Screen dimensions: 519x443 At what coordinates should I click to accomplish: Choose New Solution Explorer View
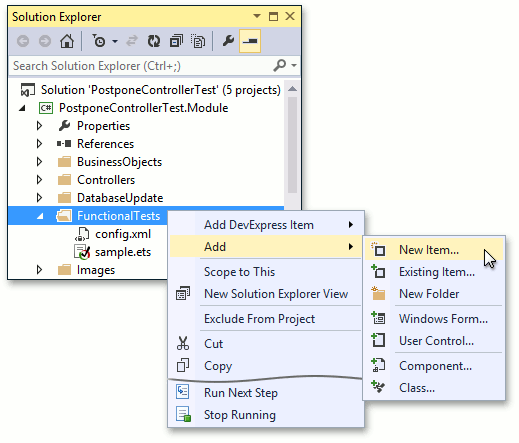(266, 294)
